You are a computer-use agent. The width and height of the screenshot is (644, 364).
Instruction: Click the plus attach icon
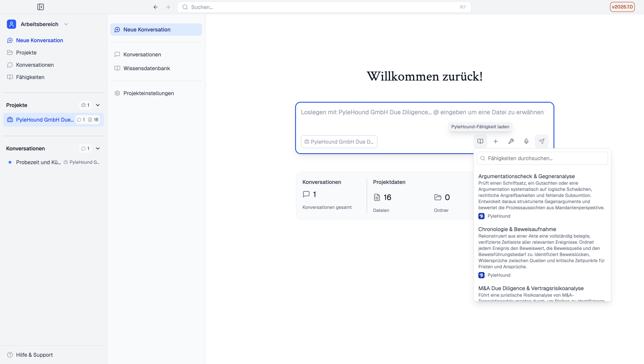(x=496, y=141)
